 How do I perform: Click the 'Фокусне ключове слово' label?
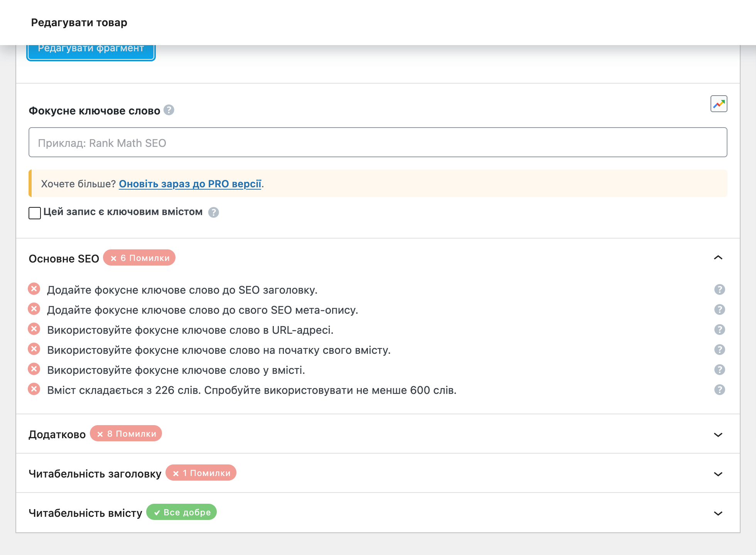click(x=94, y=111)
